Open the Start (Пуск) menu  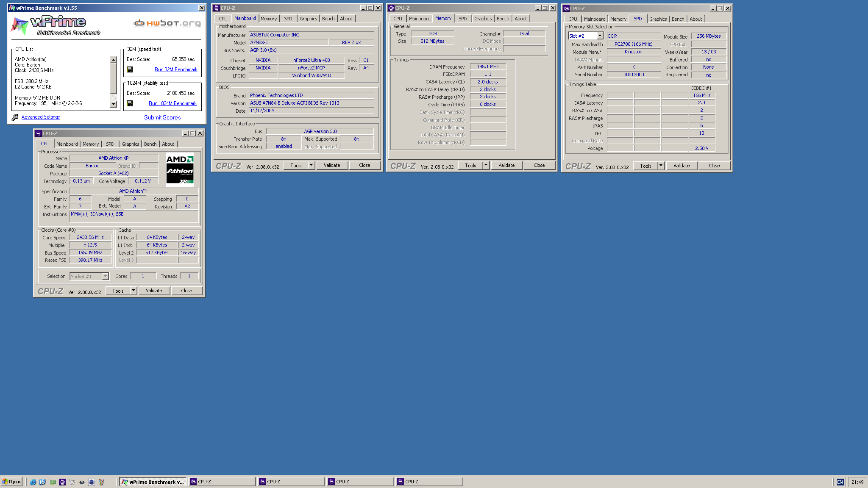(x=11, y=482)
